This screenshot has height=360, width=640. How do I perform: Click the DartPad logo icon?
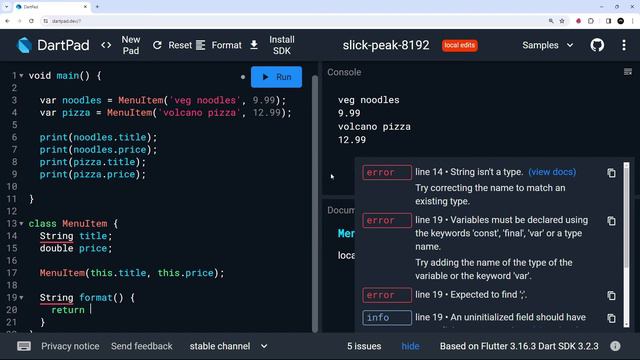tap(24, 45)
